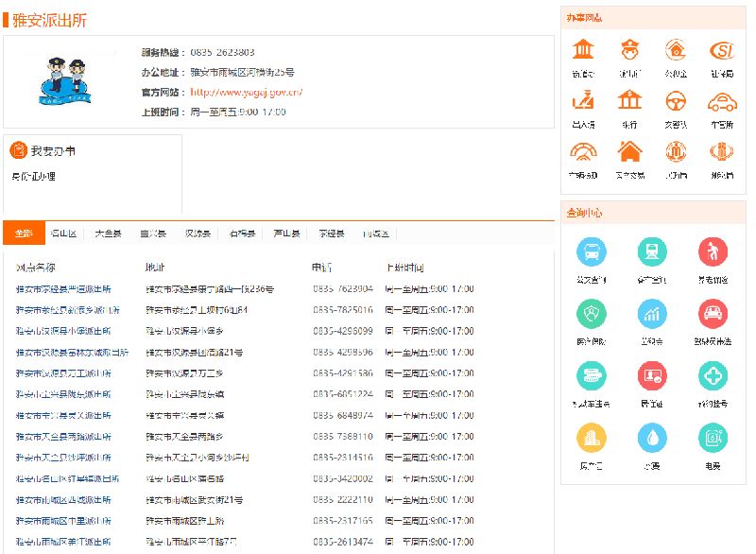This screenshot has height=554, width=756.
Task: Click the 电费 electricity meter icon
Action: (x=713, y=437)
